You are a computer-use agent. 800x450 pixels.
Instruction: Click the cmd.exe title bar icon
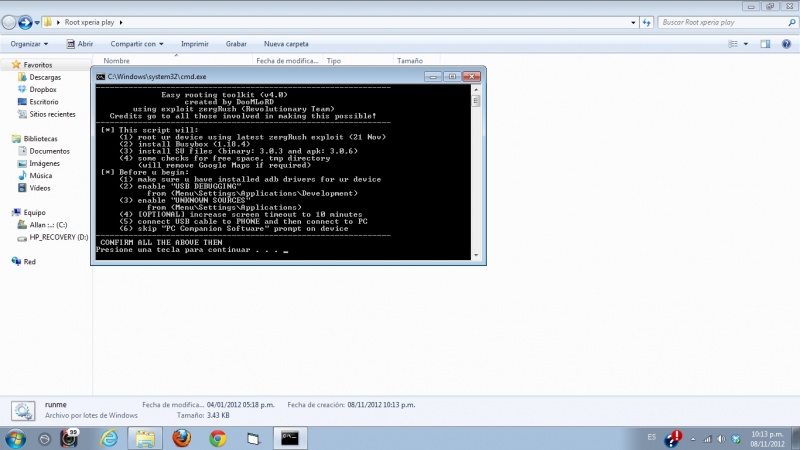pos(101,77)
